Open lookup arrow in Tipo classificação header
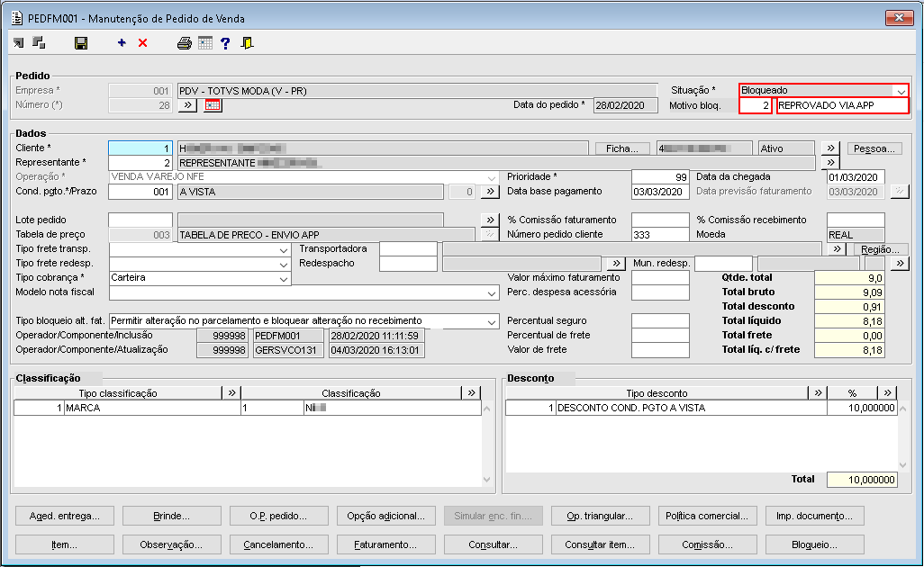The width and height of the screenshot is (924, 567). pos(231,392)
